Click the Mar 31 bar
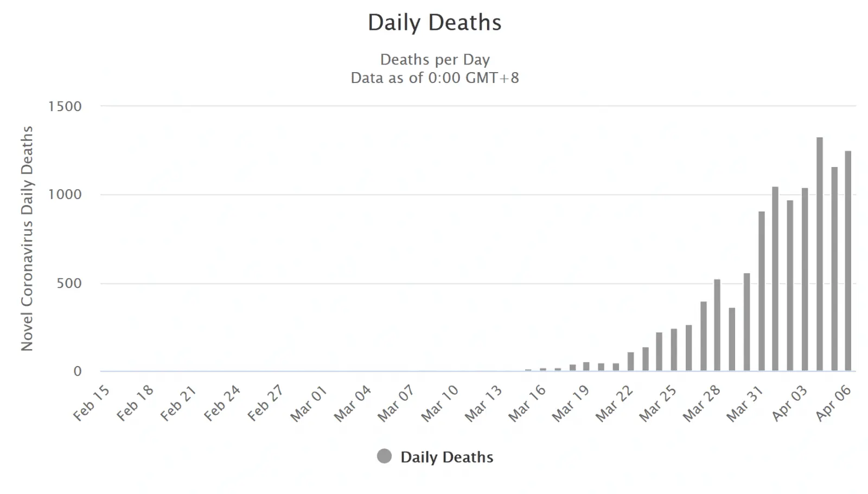 point(761,291)
